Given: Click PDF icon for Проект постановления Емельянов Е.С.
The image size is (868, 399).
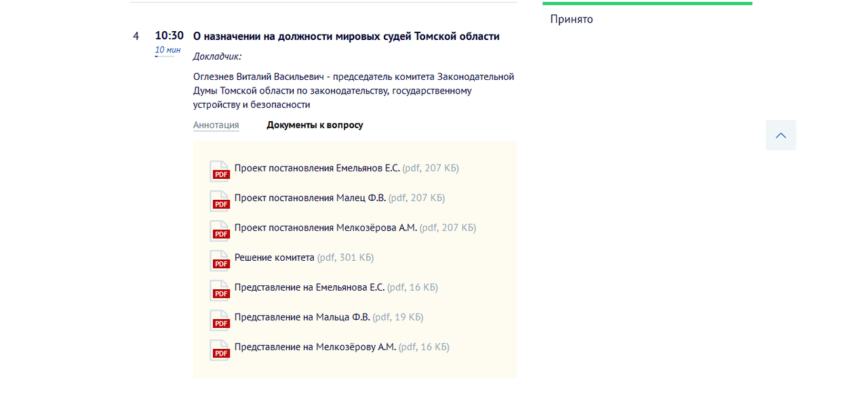Looking at the screenshot, I should coord(220,171).
